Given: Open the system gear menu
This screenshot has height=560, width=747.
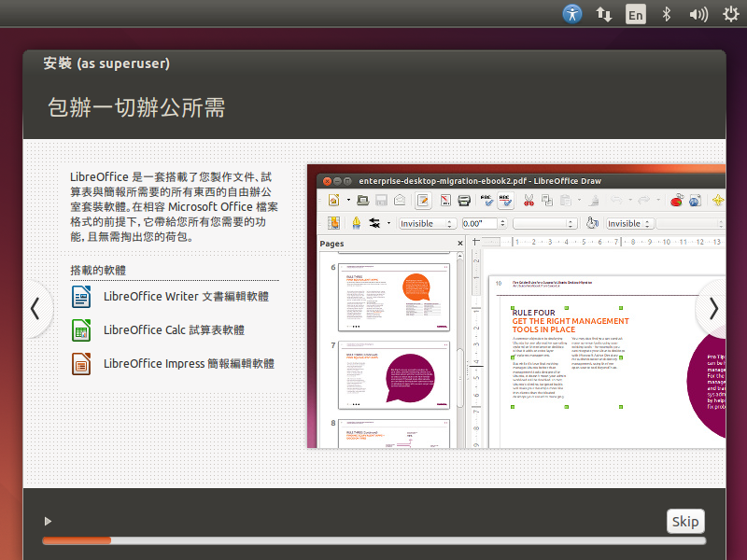Looking at the screenshot, I should pyautogui.click(x=731, y=14).
